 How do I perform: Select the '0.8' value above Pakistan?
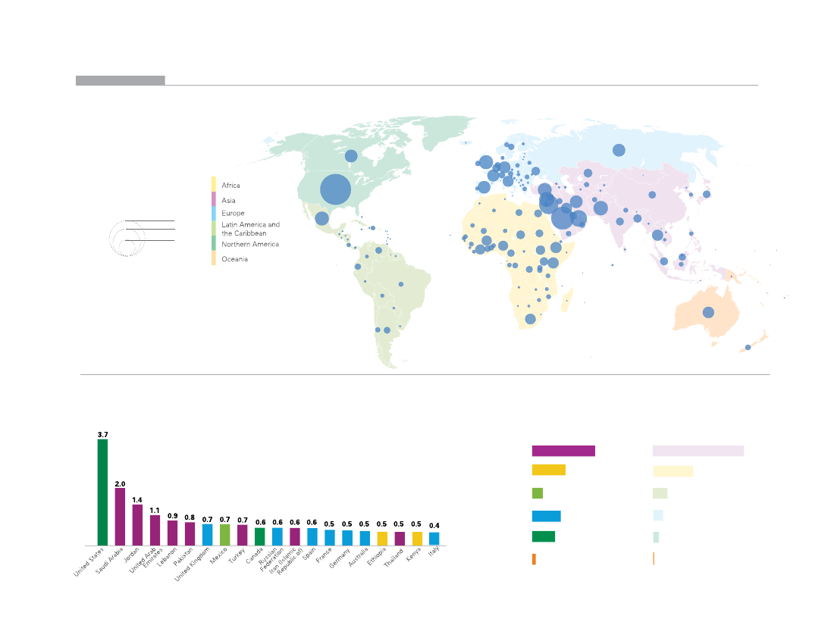pos(190,517)
